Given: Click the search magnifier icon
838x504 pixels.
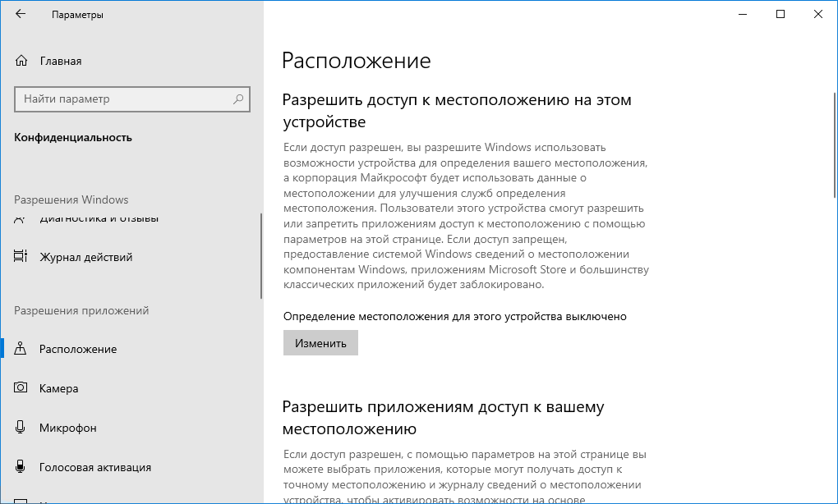Looking at the screenshot, I should tap(237, 99).
